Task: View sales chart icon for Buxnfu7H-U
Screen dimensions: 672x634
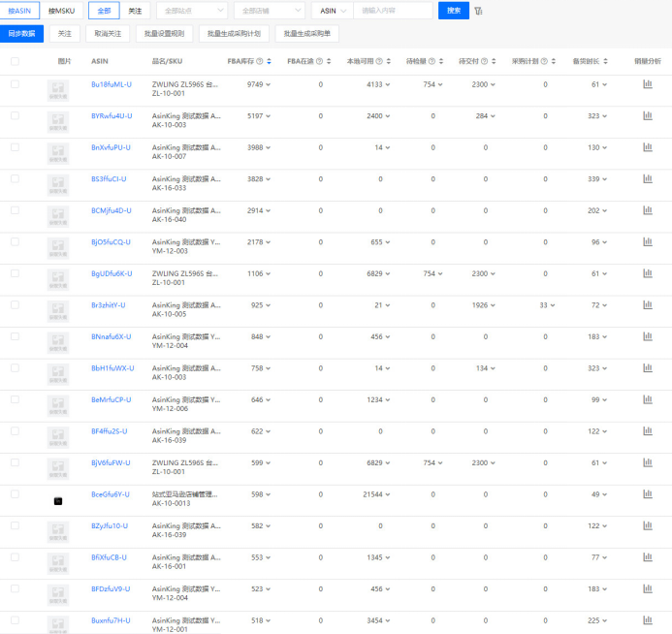Action: click(x=648, y=620)
